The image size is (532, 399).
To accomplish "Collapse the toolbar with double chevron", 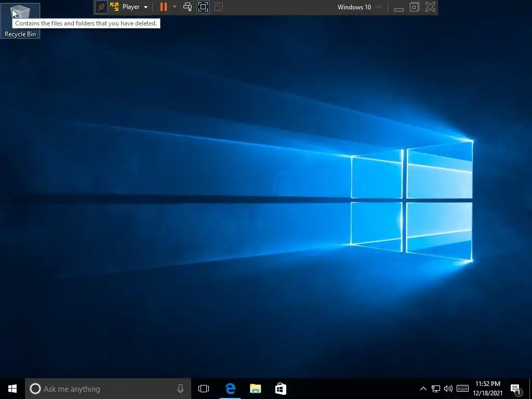I will pos(379,7).
